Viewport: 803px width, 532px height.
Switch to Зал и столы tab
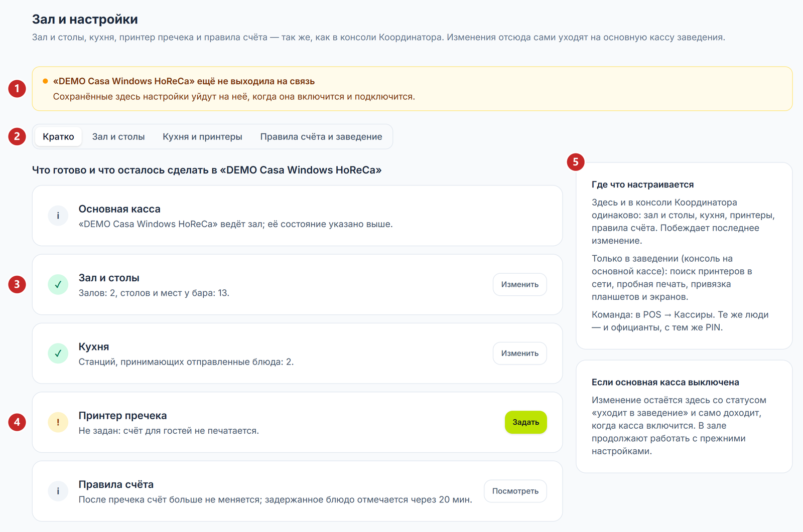pos(118,136)
